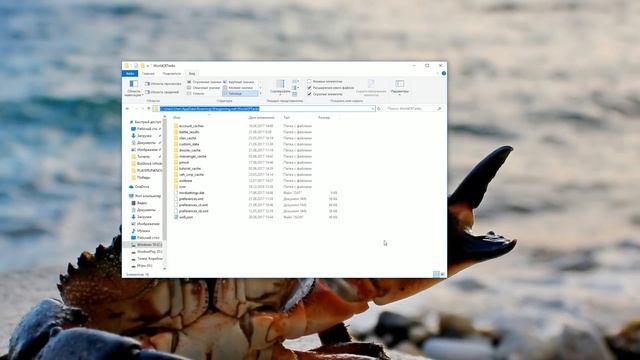The height and width of the screenshot is (360, 640).
Task: Expand the layout gallery more arrow
Action: (260, 93)
